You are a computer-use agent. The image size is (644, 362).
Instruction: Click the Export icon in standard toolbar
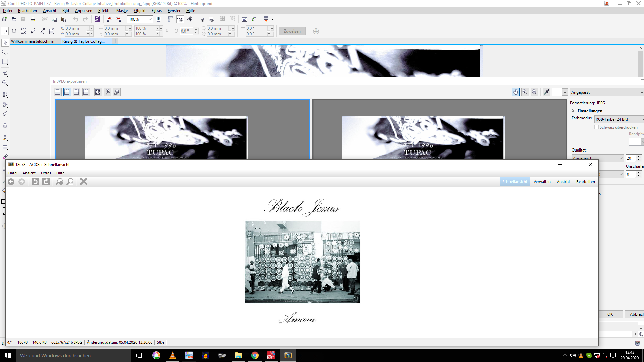coord(119,19)
